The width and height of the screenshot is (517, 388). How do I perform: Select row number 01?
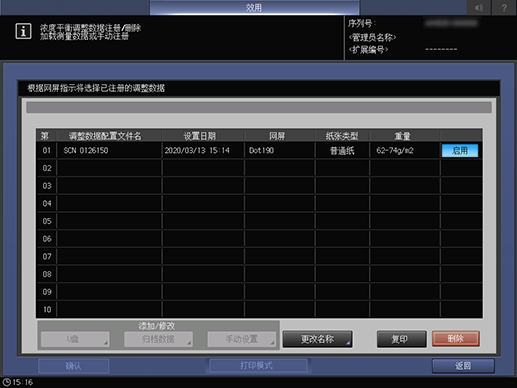pyautogui.click(x=47, y=151)
